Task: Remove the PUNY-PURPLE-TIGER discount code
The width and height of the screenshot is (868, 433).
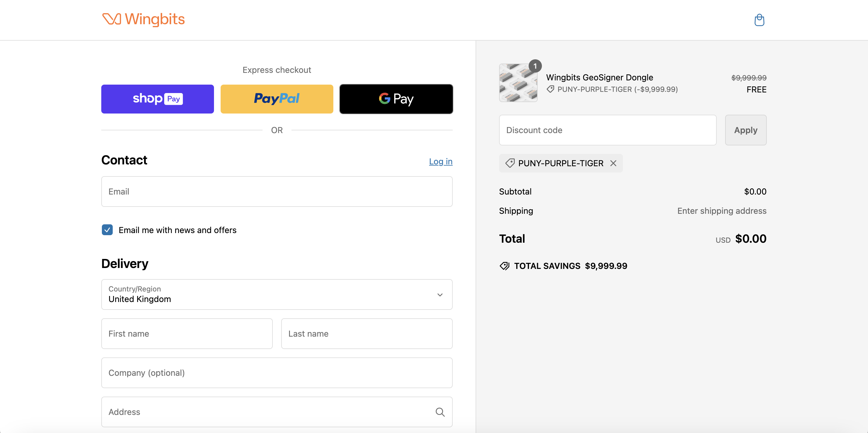Action: 613,163
